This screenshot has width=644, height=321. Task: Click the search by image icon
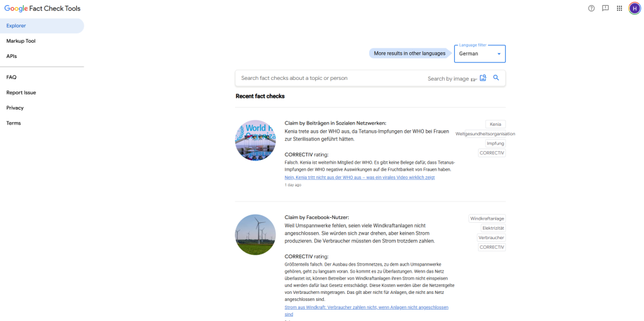click(x=483, y=78)
